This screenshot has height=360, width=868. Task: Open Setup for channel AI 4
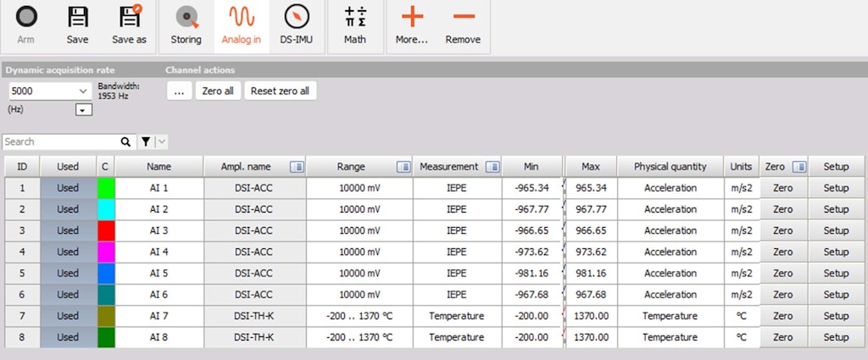click(x=836, y=252)
